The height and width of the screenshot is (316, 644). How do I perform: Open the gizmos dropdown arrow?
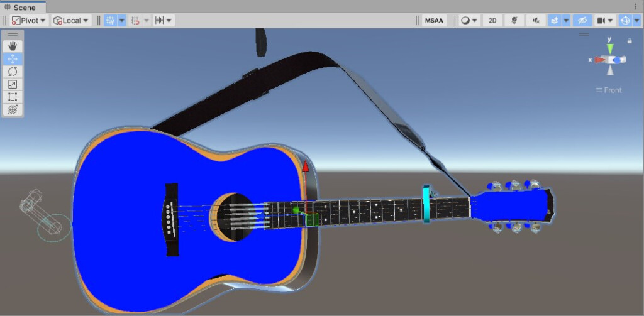tap(636, 21)
